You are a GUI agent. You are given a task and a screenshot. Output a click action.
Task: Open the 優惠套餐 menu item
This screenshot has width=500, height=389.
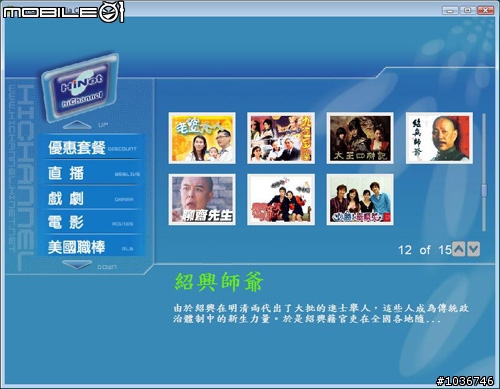coord(92,147)
